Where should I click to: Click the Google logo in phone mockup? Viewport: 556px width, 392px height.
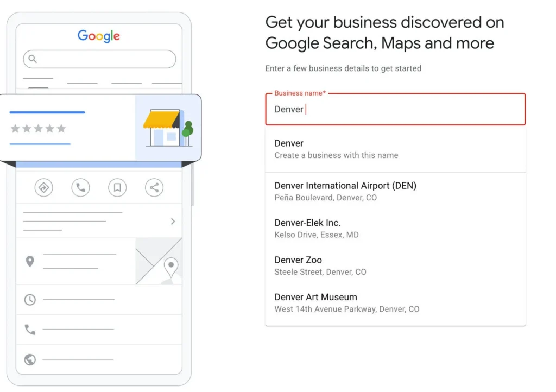pos(99,36)
